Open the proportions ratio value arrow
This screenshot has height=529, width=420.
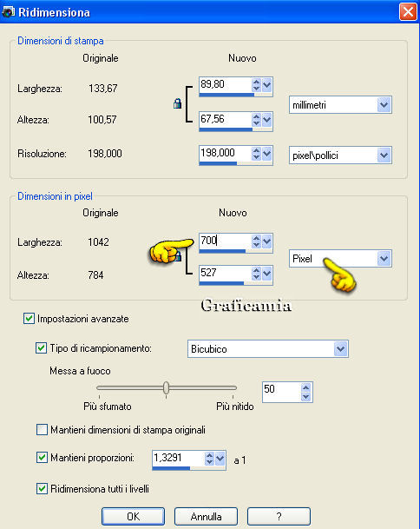220,458
